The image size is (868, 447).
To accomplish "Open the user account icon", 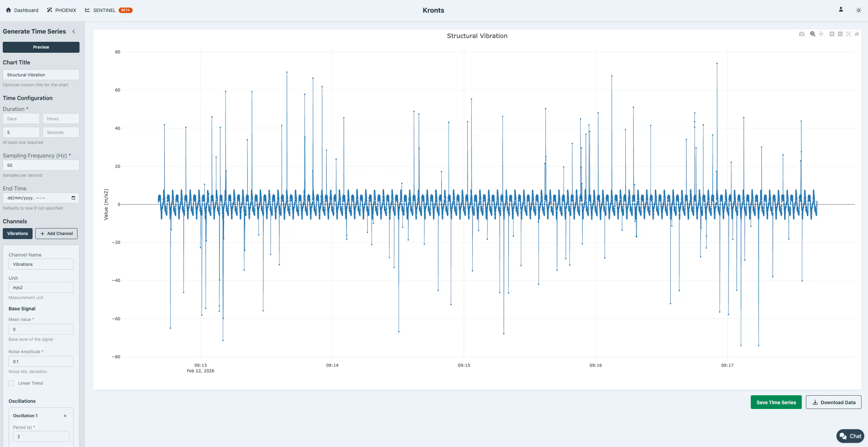I will pos(841,10).
